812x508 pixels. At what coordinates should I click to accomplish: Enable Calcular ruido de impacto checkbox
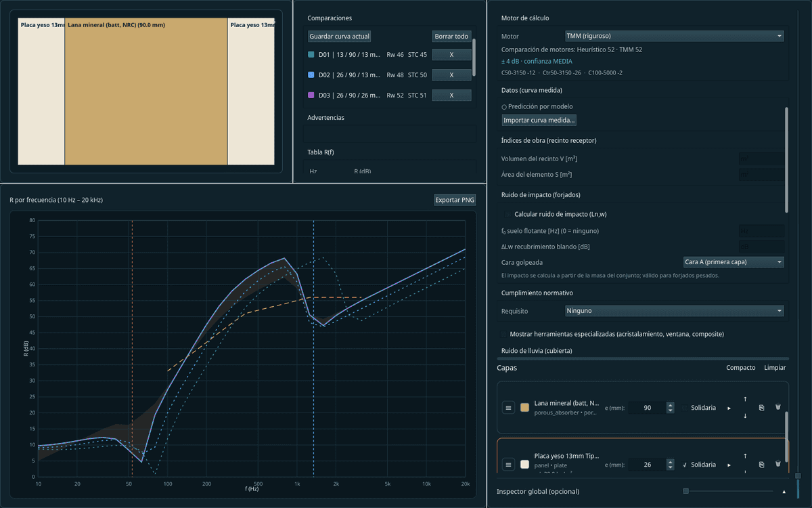click(508, 214)
